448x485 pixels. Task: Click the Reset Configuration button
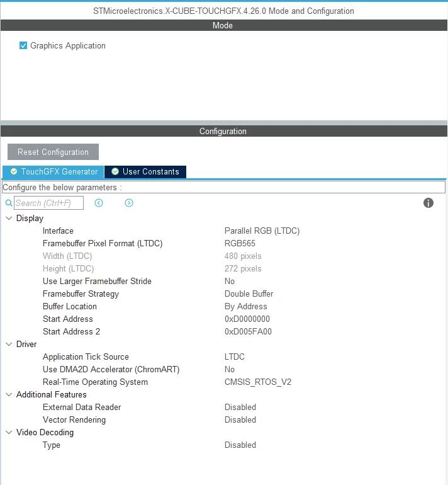click(x=53, y=152)
